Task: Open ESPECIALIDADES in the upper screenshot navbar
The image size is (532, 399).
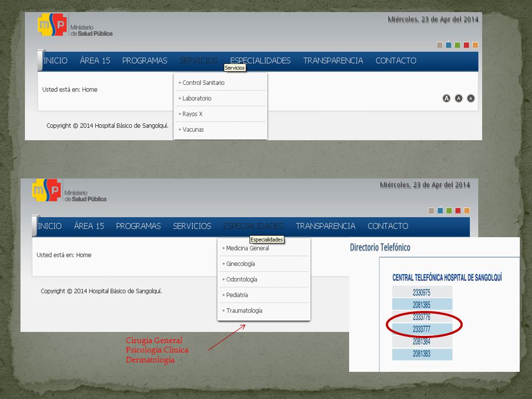Action: pos(260,61)
